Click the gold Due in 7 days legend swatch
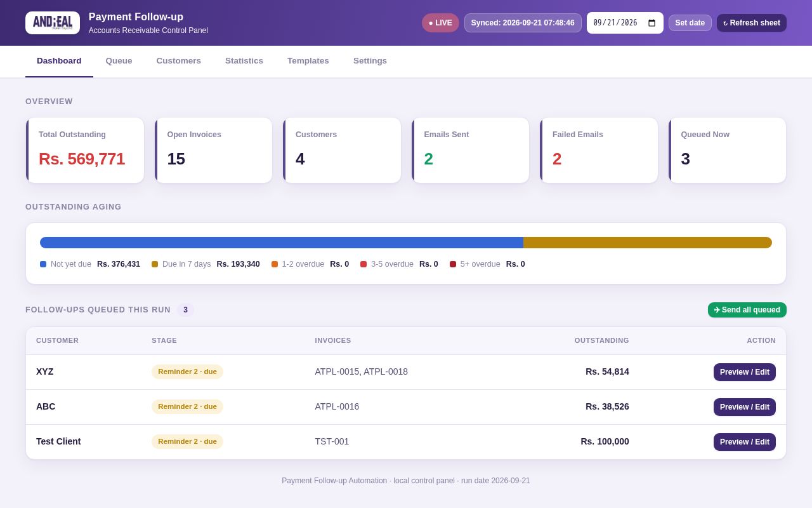The image size is (812, 508). click(x=155, y=264)
